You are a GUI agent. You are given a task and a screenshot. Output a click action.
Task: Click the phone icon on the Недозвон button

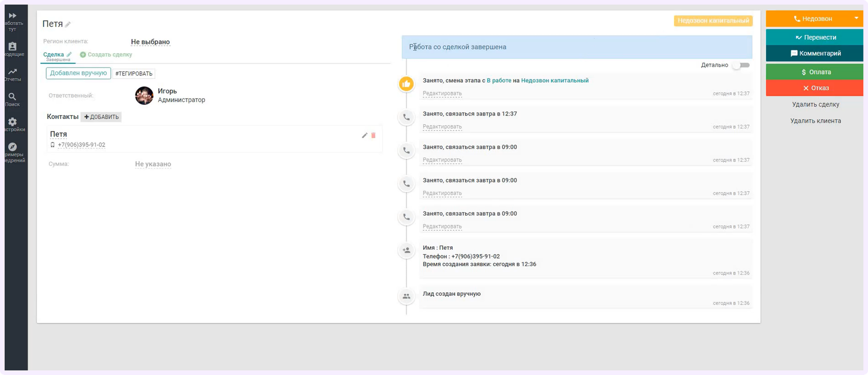tap(797, 19)
